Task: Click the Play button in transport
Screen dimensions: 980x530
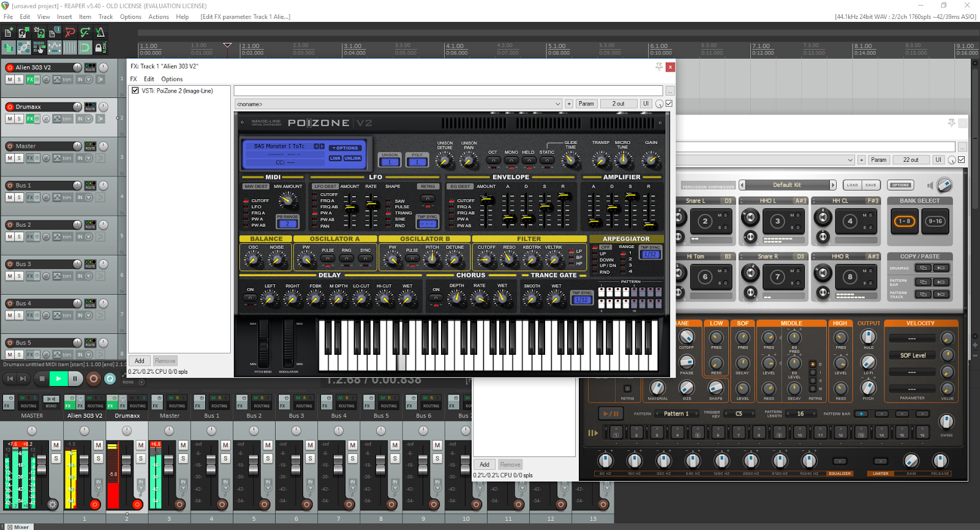Action: [59, 379]
